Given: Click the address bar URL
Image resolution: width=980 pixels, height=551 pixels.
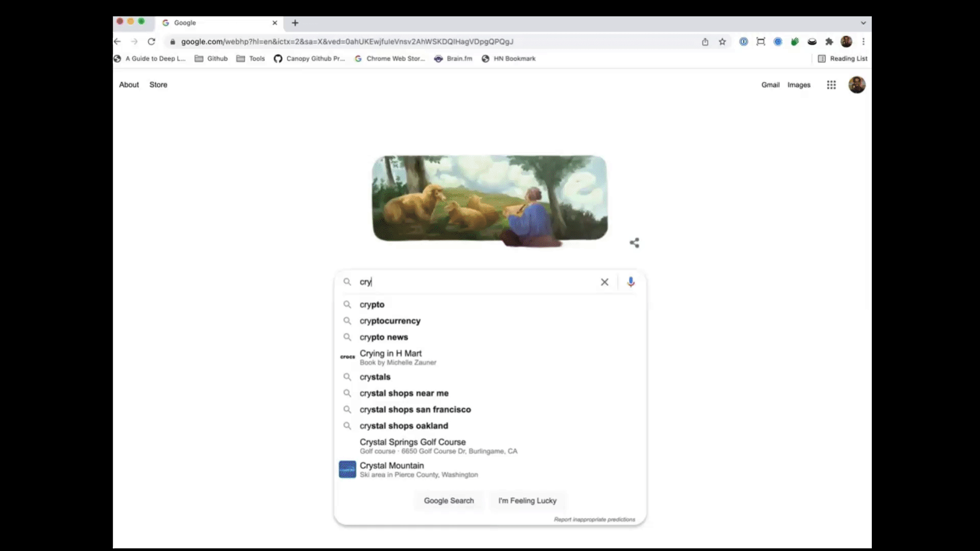Looking at the screenshot, I should (x=347, y=42).
